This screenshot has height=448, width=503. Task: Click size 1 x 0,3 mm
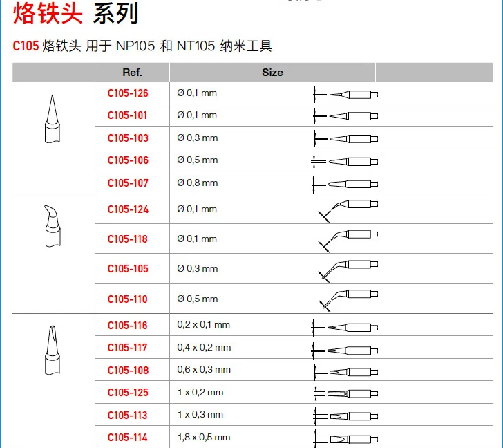tap(200, 415)
